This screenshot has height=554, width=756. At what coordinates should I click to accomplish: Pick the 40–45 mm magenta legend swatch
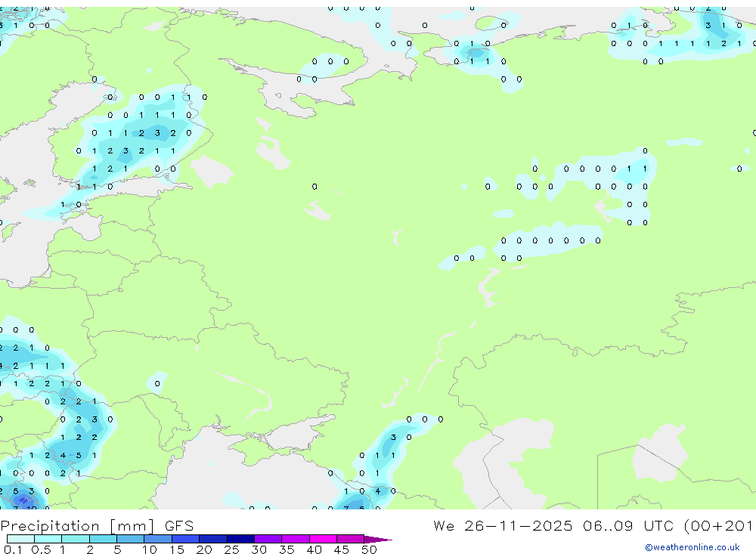(323, 539)
